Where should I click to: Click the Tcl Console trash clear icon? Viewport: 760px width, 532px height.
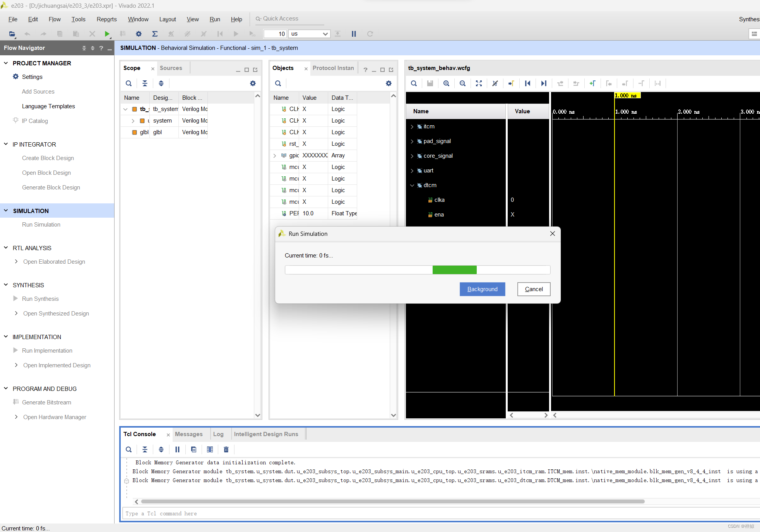pos(226,449)
